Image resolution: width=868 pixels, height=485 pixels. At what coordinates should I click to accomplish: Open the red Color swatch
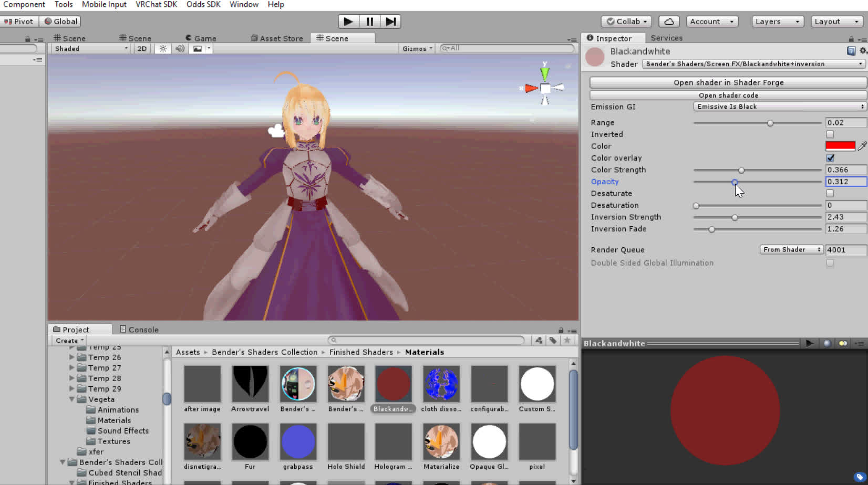click(840, 146)
